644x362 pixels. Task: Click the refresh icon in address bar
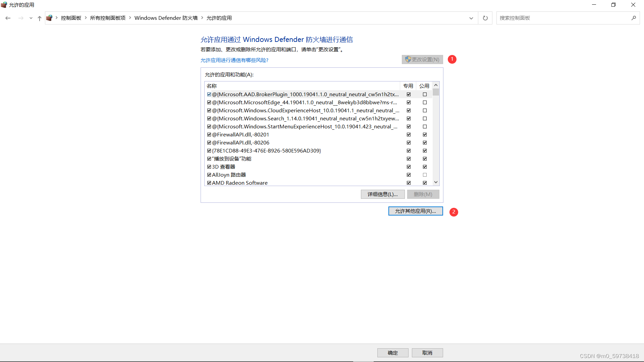point(485,18)
